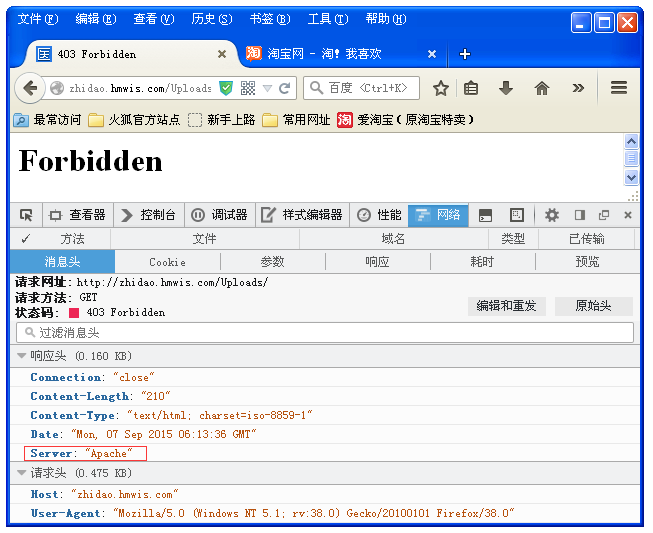
Task: Sort by the 方法 column header
Action: 72,239
